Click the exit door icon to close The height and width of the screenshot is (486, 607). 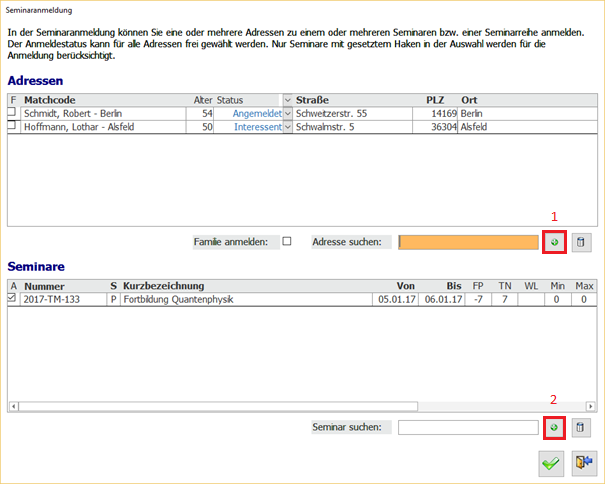pyautogui.click(x=584, y=462)
